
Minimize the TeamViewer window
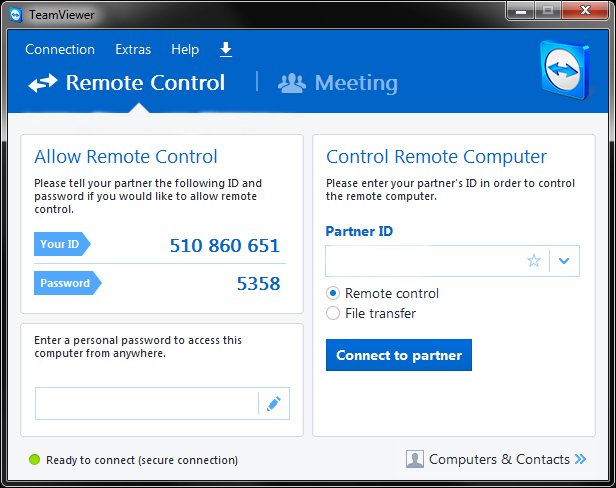[521, 11]
